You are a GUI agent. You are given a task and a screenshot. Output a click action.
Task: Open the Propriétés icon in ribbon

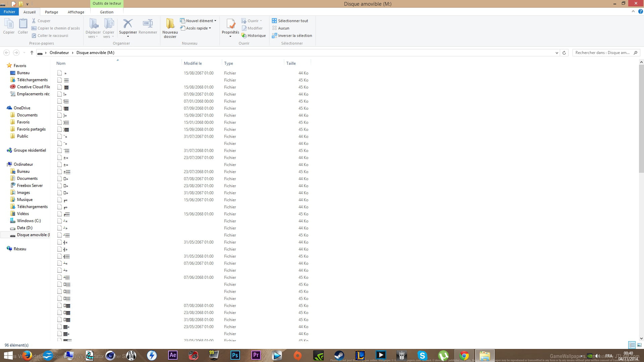[x=230, y=24]
